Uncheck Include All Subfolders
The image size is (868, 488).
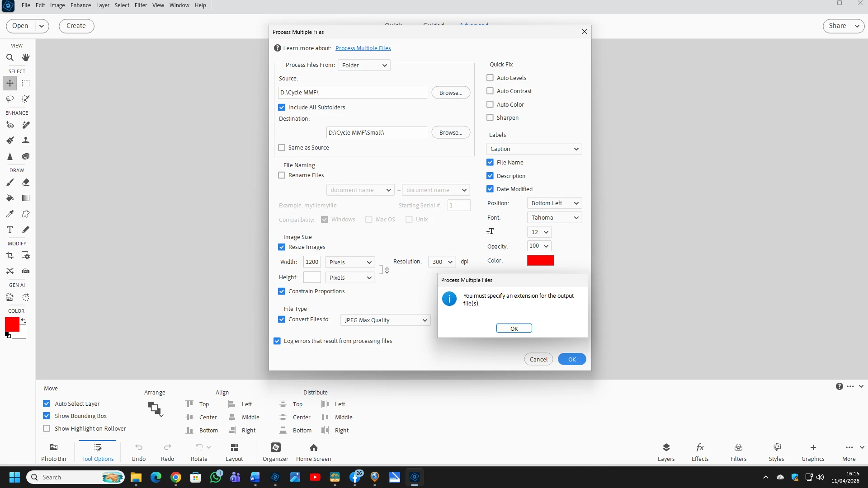point(282,108)
